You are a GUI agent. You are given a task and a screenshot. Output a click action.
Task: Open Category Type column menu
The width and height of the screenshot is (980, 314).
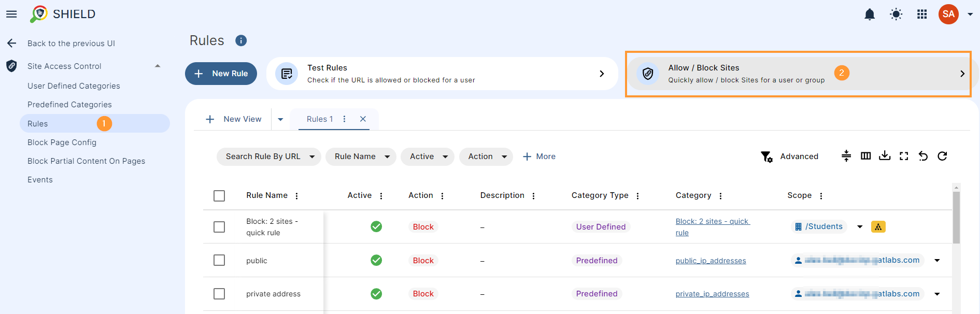pos(637,196)
